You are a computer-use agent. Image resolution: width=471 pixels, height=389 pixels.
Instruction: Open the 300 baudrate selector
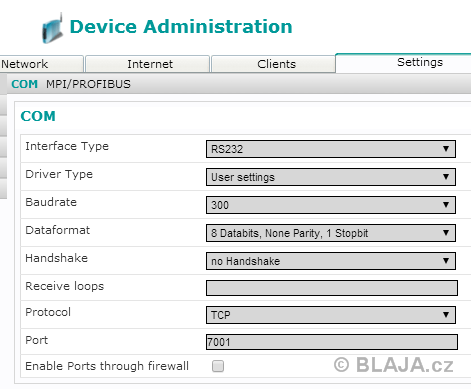coord(331,205)
